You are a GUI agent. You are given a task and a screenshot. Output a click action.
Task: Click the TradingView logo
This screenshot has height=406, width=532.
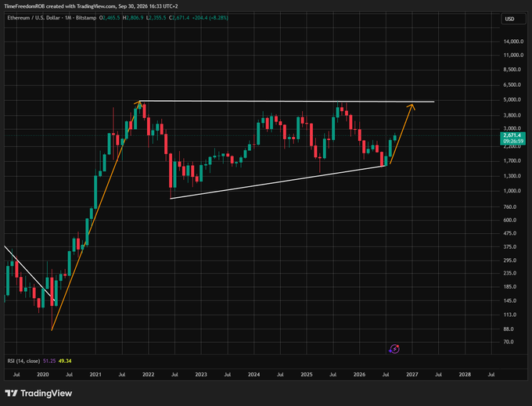tap(38, 393)
